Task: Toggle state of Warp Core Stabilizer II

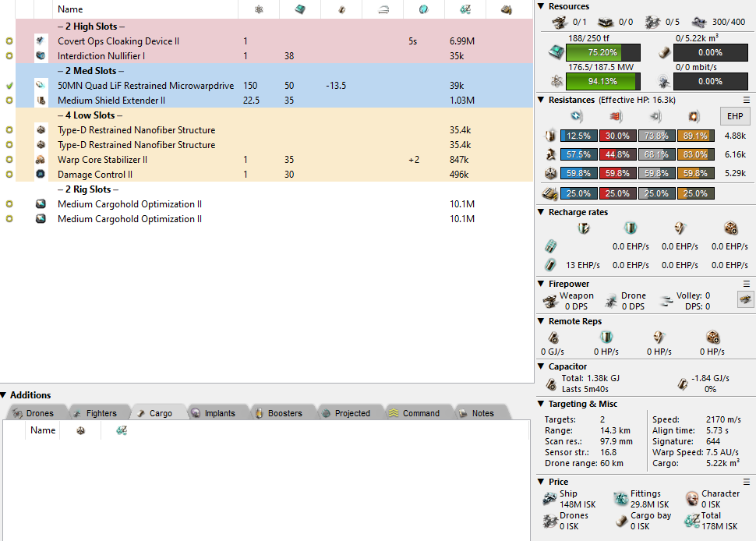Action: 9,160
